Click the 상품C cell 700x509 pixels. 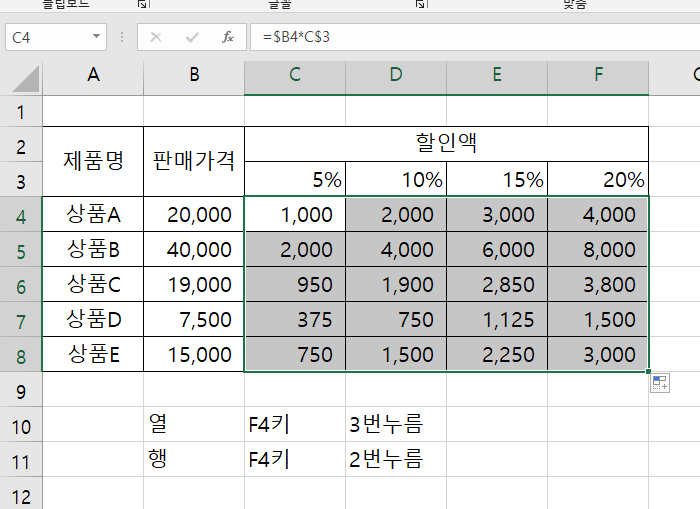pos(93,284)
